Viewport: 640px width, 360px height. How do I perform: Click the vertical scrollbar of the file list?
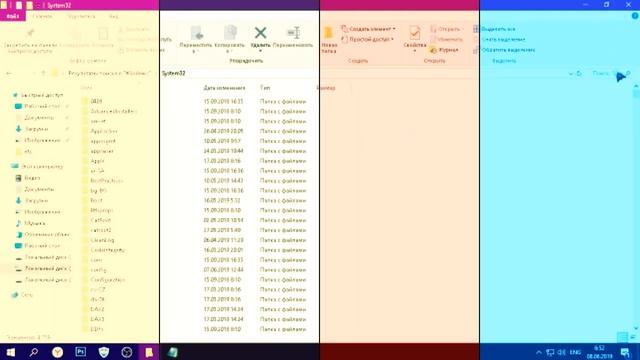tap(636, 207)
